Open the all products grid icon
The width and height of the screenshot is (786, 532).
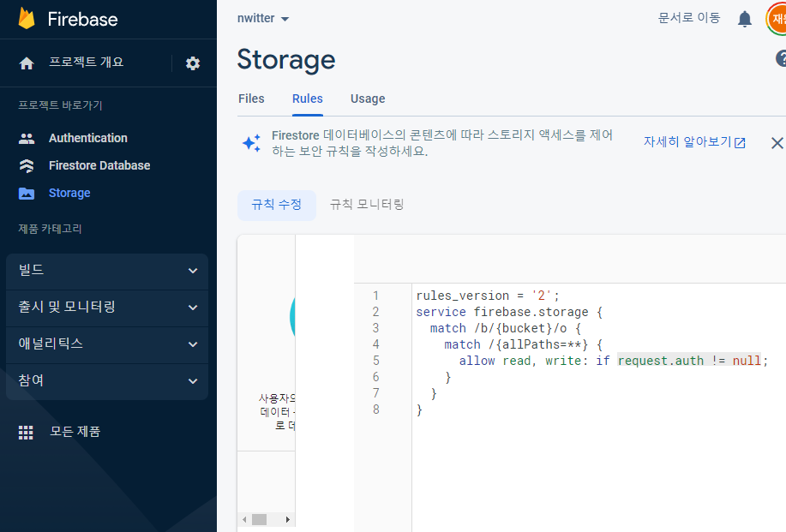26,433
